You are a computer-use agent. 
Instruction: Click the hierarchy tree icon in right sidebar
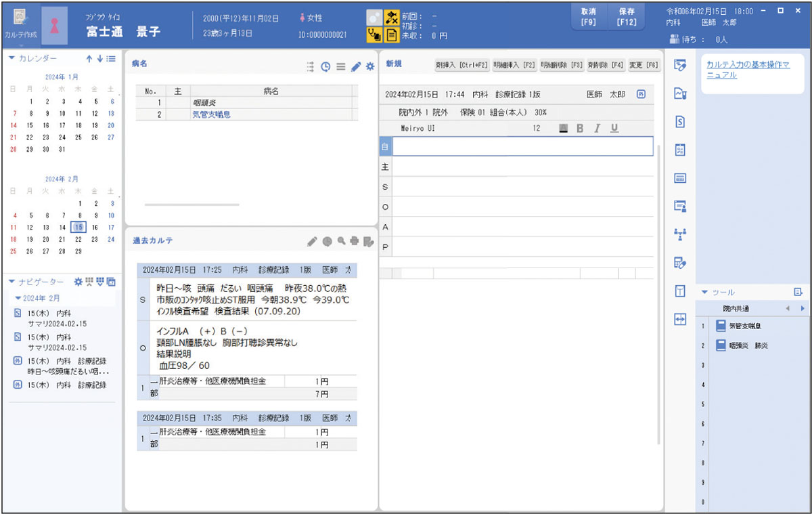pyautogui.click(x=681, y=234)
